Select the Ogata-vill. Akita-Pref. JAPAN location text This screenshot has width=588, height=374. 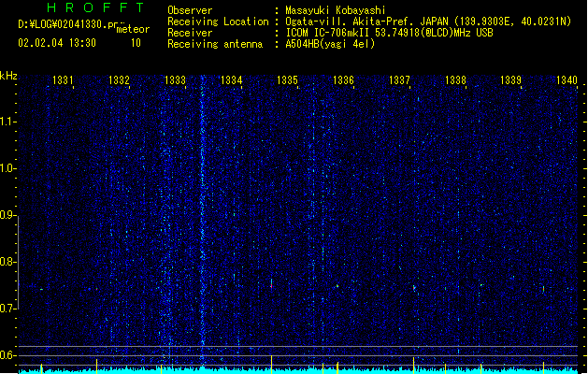point(428,22)
